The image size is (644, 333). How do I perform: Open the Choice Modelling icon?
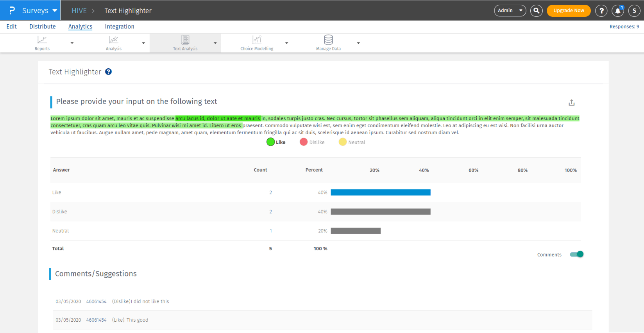(x=257, y=40)
